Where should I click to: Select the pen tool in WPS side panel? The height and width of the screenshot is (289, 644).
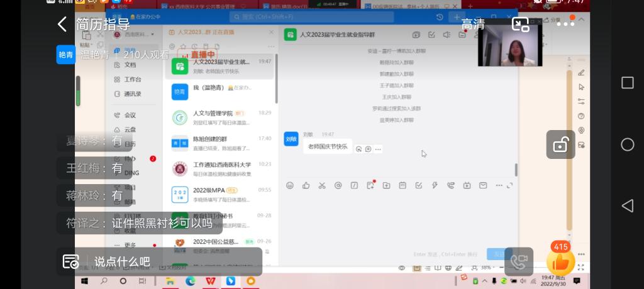pos(581,73)
